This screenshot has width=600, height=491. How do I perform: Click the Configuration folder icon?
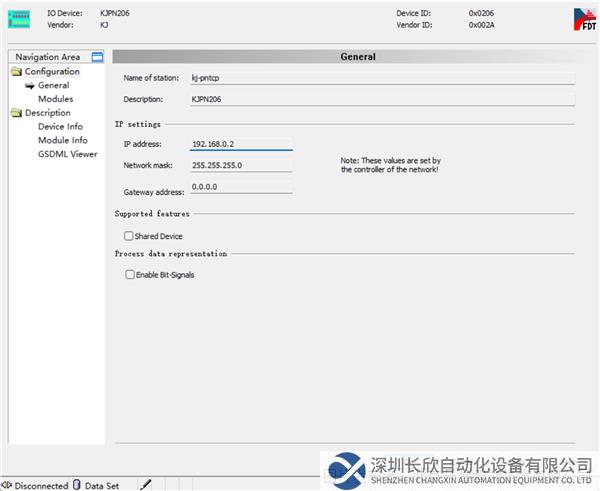pos(16,72)
